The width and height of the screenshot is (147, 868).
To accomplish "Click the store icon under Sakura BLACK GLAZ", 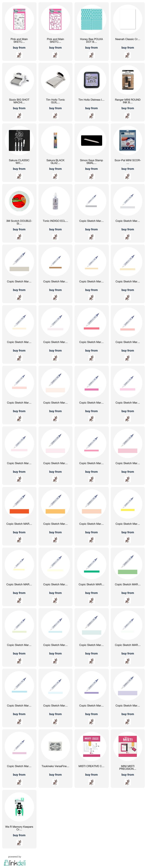I will [x=55, y=176].
